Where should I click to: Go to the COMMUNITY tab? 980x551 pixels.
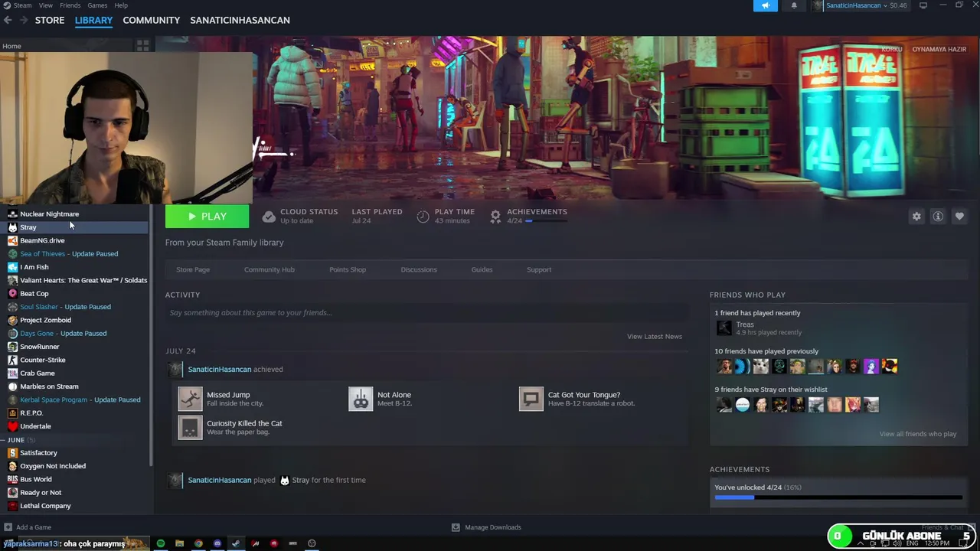coord(152,20)
